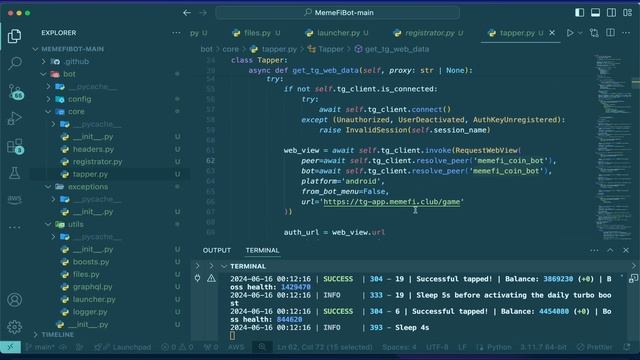Close the bottom panel

tap(626, 250)
